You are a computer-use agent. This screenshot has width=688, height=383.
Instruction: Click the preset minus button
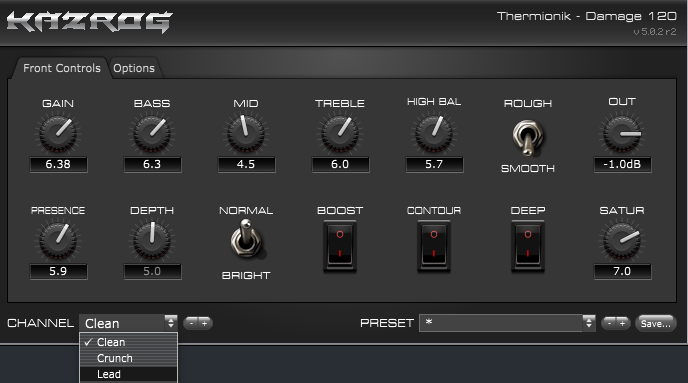[609, 323]
